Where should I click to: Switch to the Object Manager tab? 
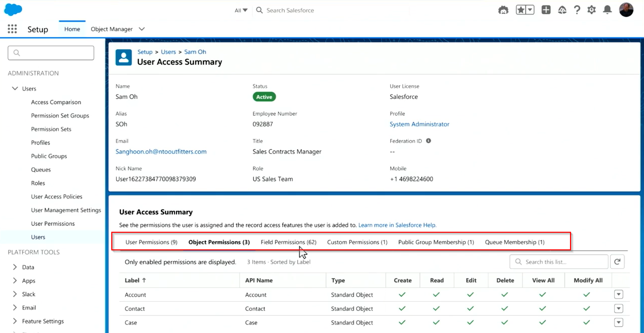(x=112, y=29)
